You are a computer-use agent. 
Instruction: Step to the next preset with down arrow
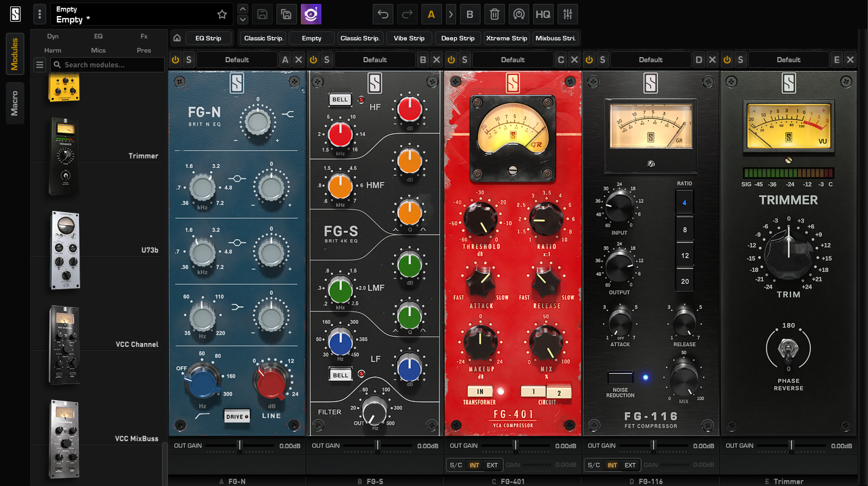(243, 19)
